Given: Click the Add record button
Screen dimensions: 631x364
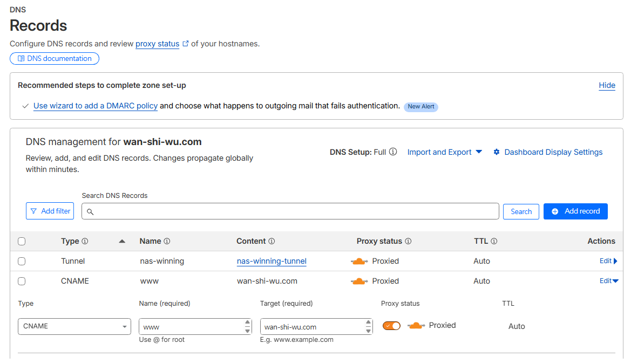Looking at the screenshot, I should coord(575,211).
